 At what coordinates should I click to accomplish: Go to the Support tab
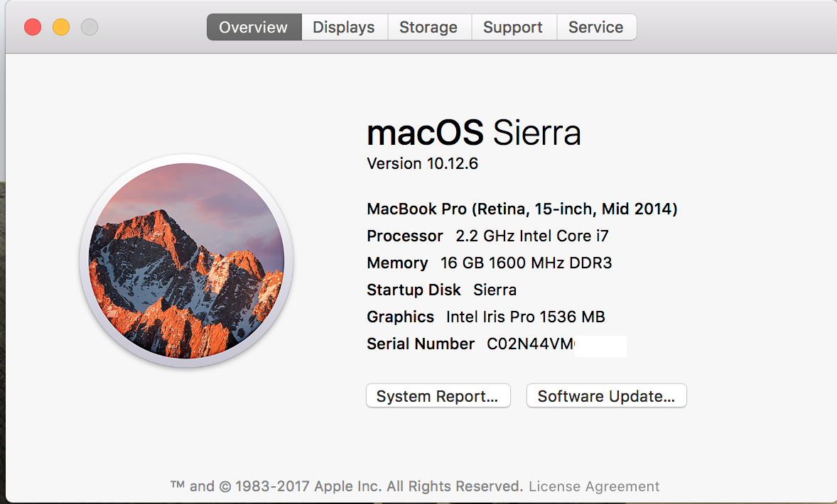(513, 28)
